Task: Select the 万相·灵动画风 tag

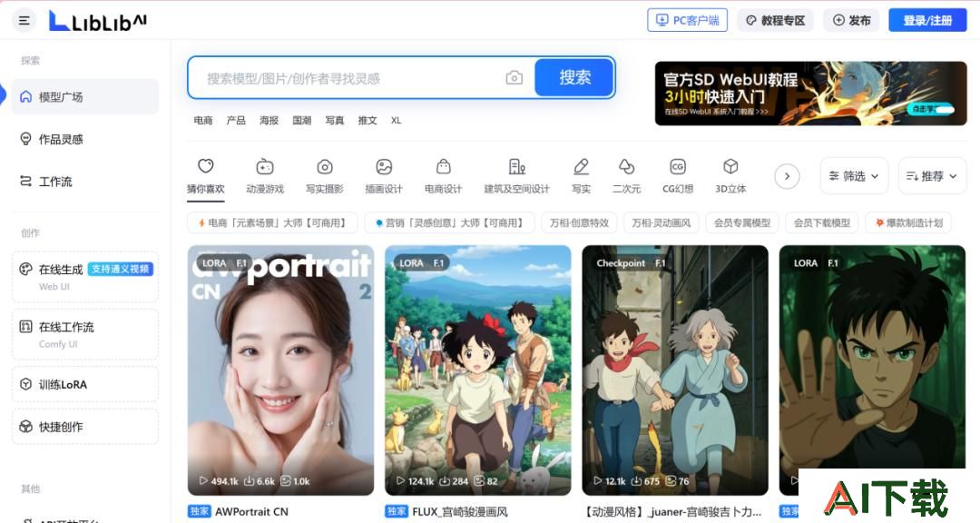Action: coord(661,222)
